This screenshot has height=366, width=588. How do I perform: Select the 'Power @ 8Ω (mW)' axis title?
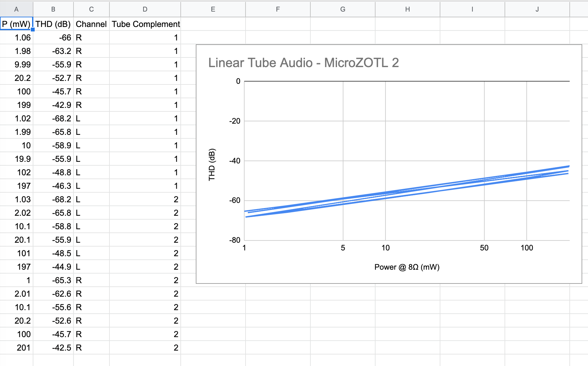(407, 267)
